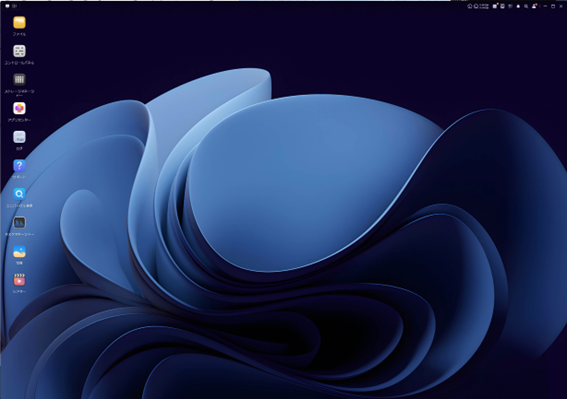Click the tray icon between monitor and bell
The width and height of the screenshot is (567, 399).
click(510, 6)
